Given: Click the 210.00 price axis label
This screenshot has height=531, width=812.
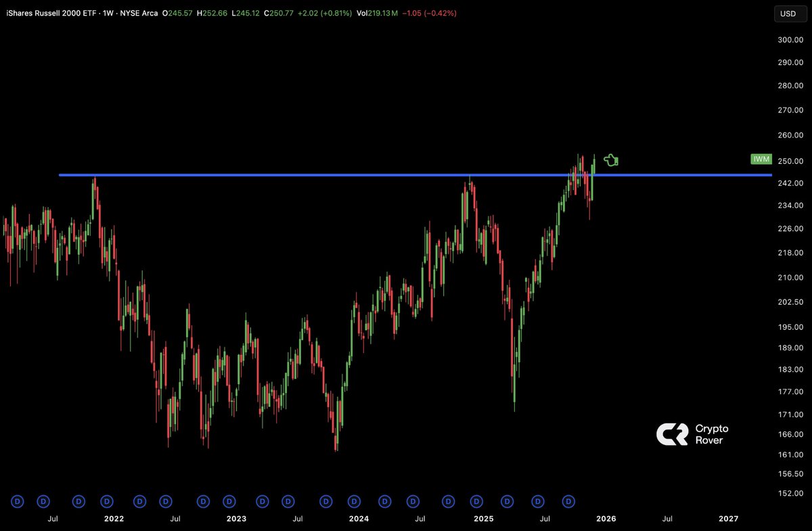Looking at the screenshot, I should (x=790, y=278).
